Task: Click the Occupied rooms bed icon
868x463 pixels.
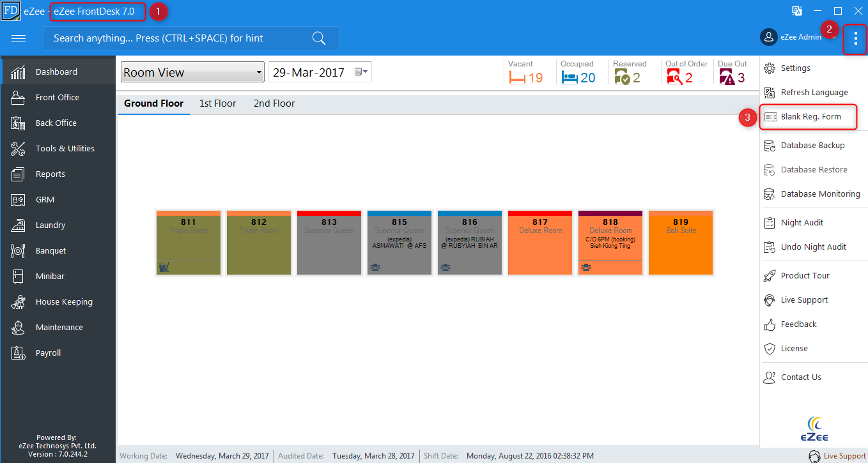Action: (x=570, y=77)
